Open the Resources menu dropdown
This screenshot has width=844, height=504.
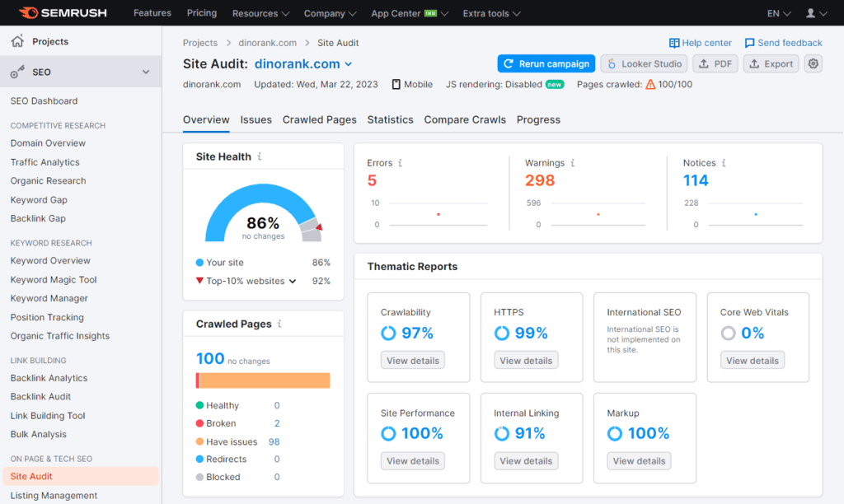click(x=260, y=13)
